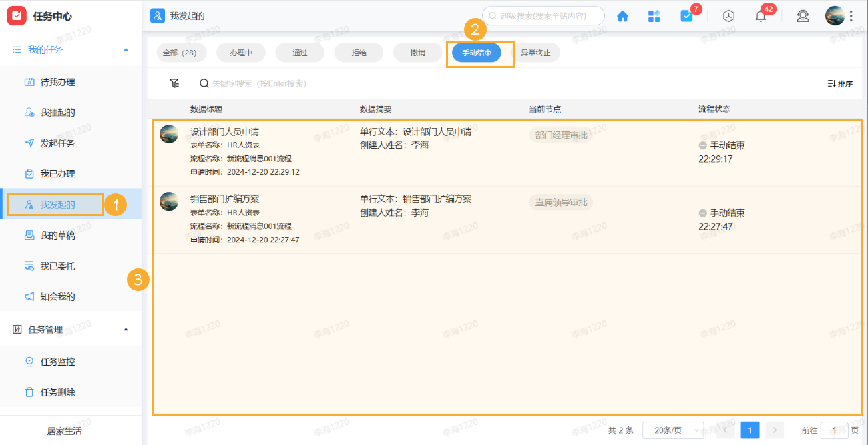
Task: Click page number 1 in pagination
Action: click(749, 430)
